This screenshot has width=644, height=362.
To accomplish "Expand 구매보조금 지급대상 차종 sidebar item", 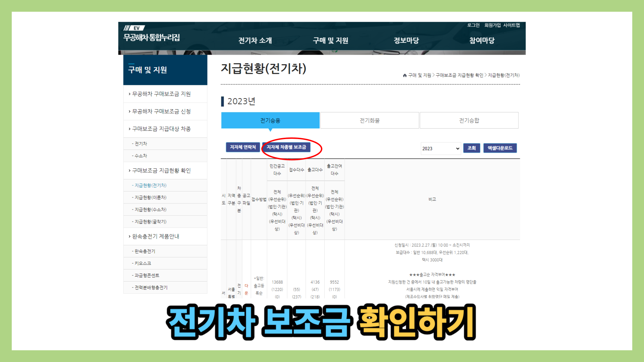I will [x=165, y=129].
